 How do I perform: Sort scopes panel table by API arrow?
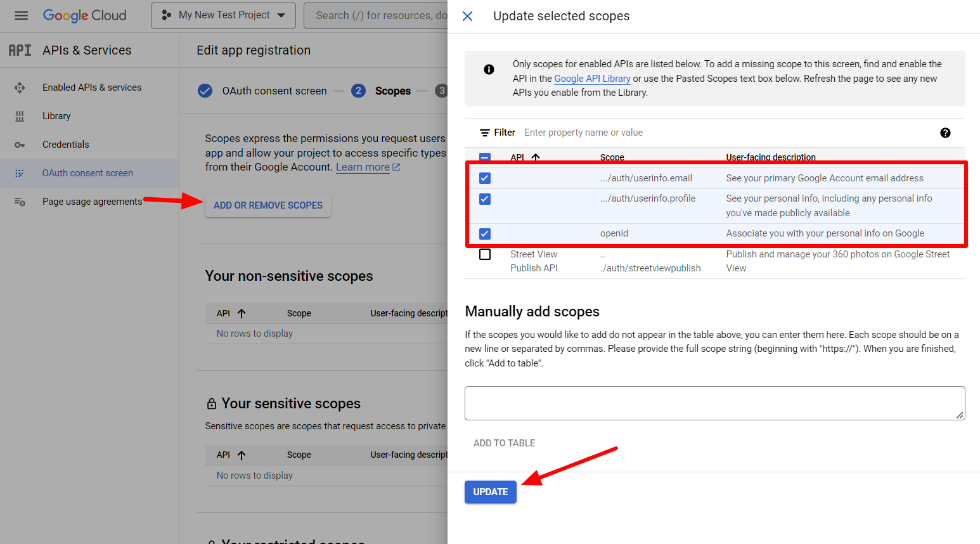coord(536,157)
